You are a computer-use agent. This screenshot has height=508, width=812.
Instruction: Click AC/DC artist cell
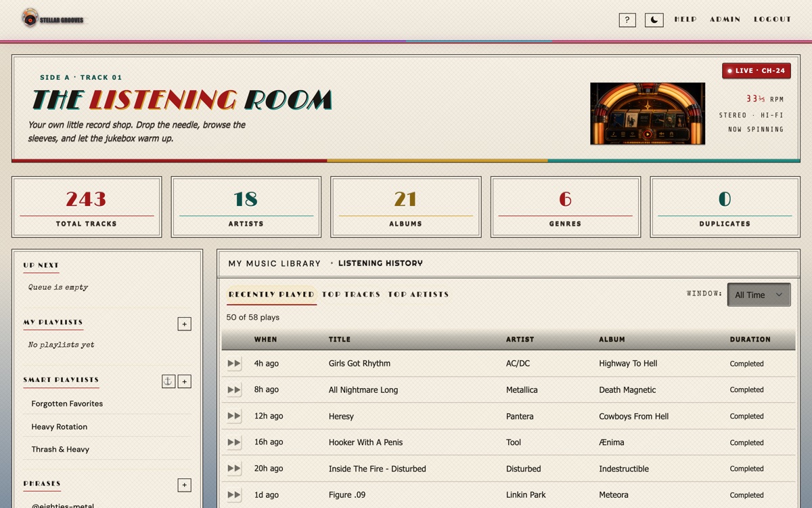pyautogui.click(x=518, y=364)
